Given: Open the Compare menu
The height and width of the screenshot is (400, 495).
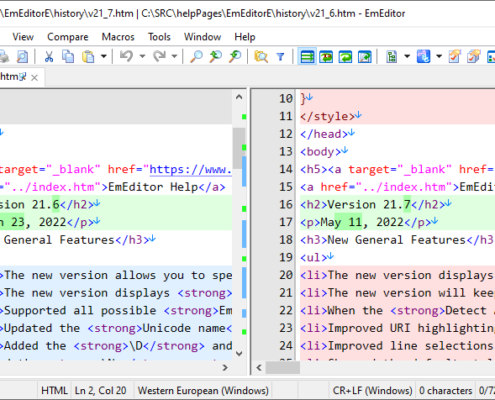Looking at the screenshot, I should 68,37.
